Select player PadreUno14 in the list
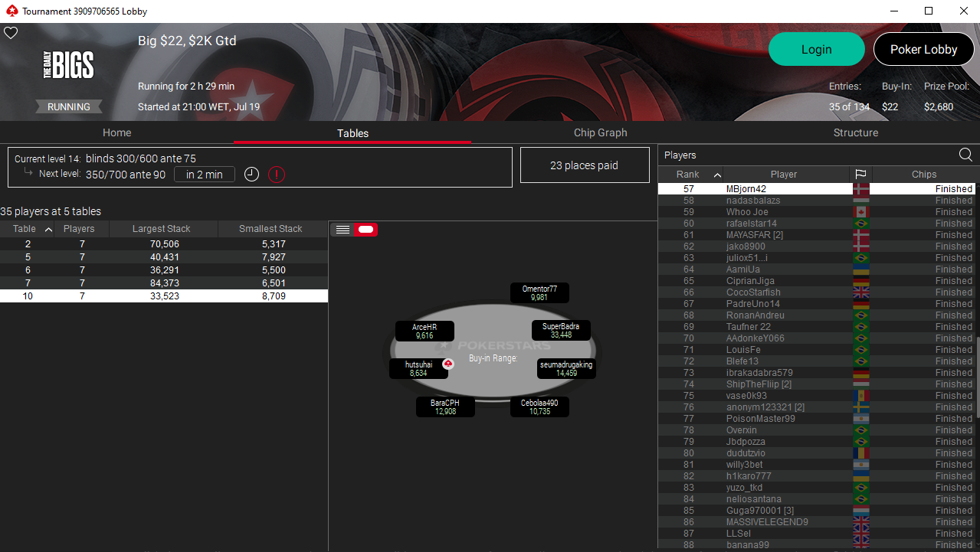 (816, 304)
